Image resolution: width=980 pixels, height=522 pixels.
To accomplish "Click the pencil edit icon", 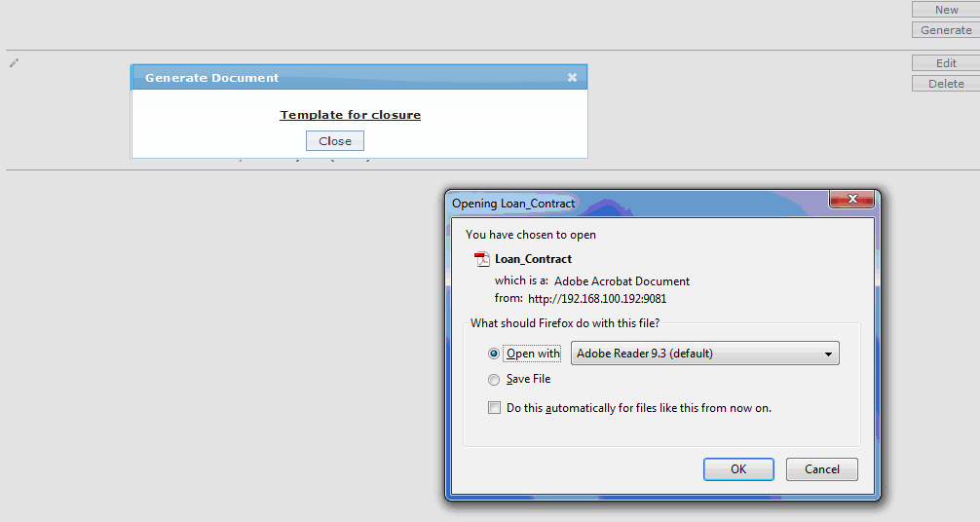I will (x=14, y=63).
